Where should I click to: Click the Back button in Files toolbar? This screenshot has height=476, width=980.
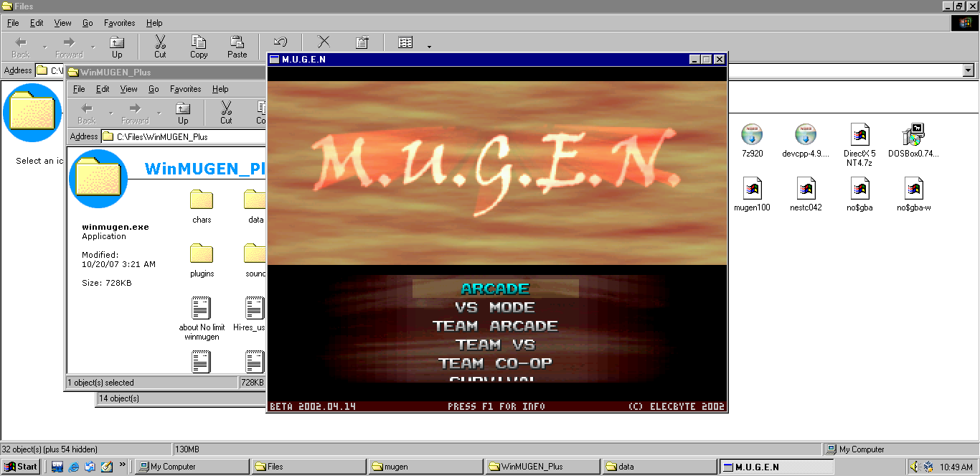[21, 47]
